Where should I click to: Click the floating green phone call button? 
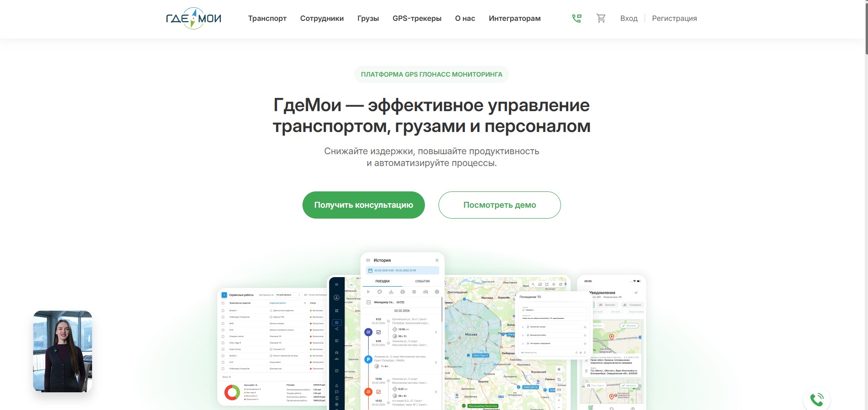pos(817,400)
